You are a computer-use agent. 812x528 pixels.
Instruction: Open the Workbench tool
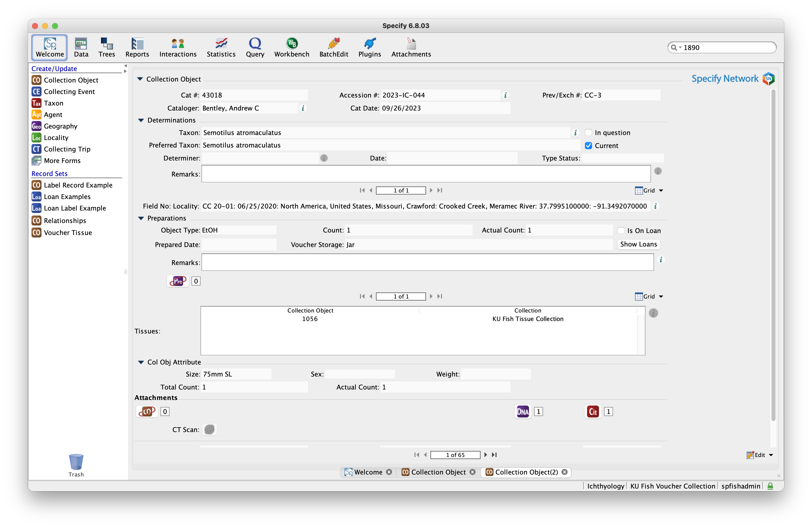292,47
